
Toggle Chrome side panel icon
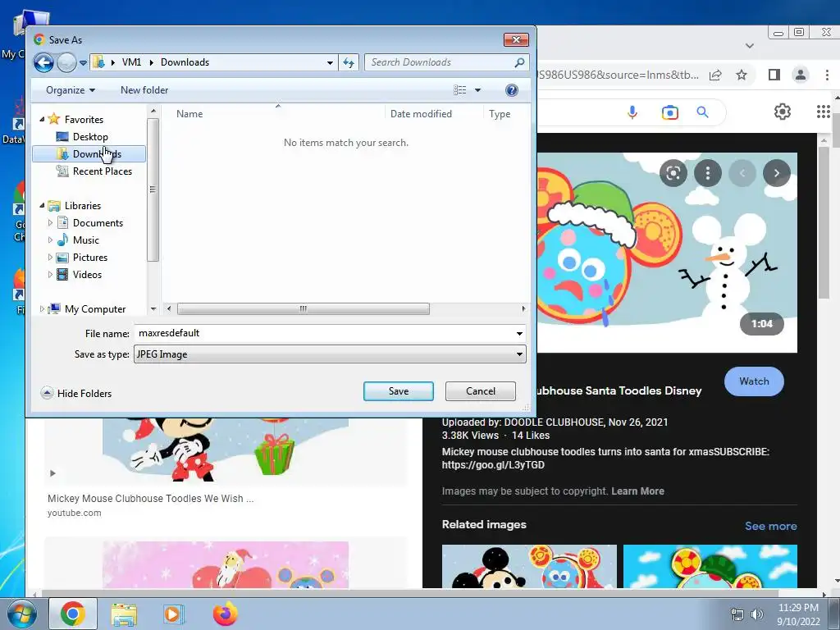point(774,75)
